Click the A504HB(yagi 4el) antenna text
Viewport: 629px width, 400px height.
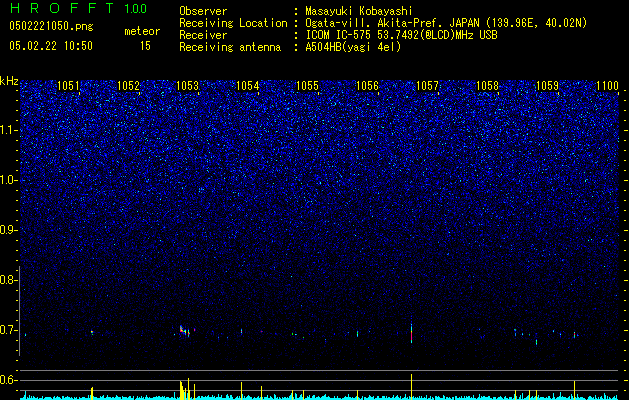coord(353,47)
